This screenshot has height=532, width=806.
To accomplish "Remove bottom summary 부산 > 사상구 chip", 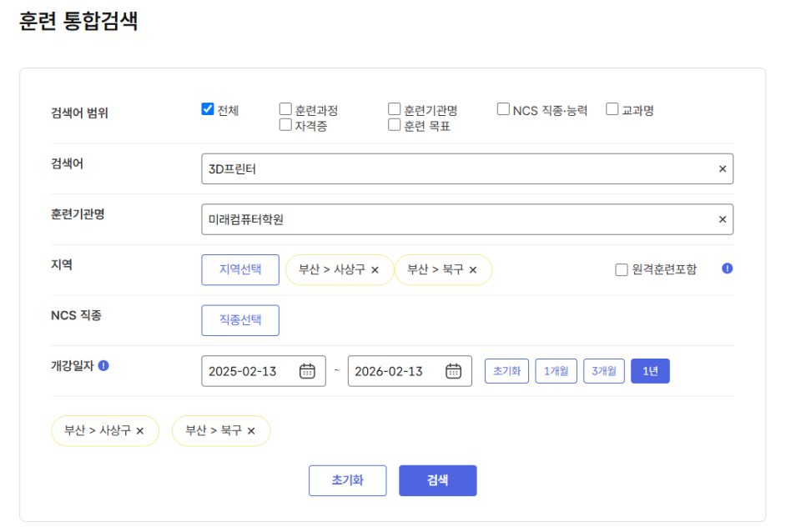I will tap(140, 431).
